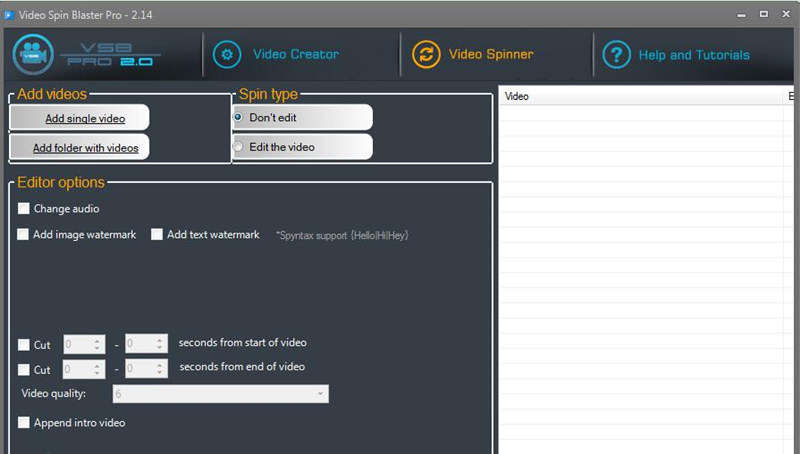Screen dimensions: 800x454
Task: Increase second start-of-video cut value
Action: click(x=160, y=339)
